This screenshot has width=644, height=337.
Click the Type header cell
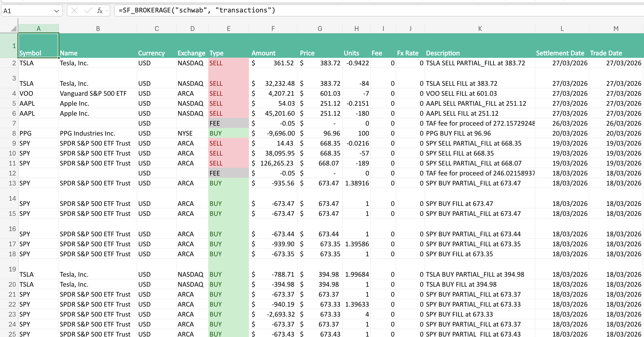click(x=228, y=46)
